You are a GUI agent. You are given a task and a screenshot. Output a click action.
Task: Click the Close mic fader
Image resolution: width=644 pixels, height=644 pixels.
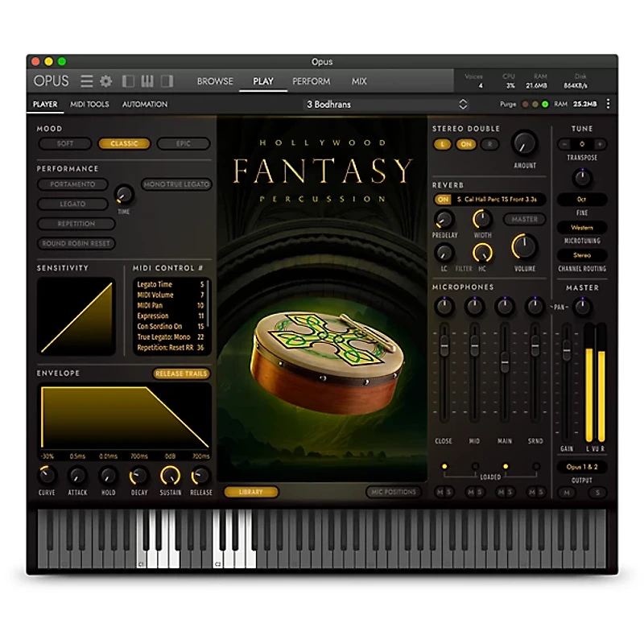click(444, 347)
